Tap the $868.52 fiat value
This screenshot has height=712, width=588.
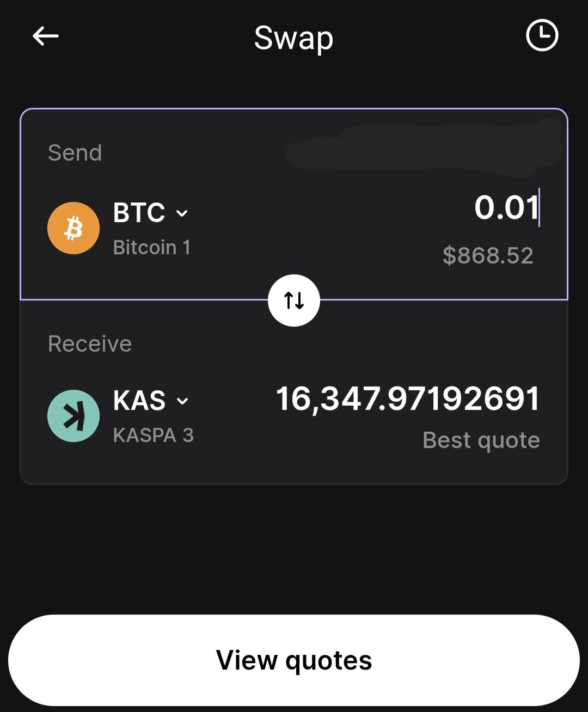[x=488, y=255]
